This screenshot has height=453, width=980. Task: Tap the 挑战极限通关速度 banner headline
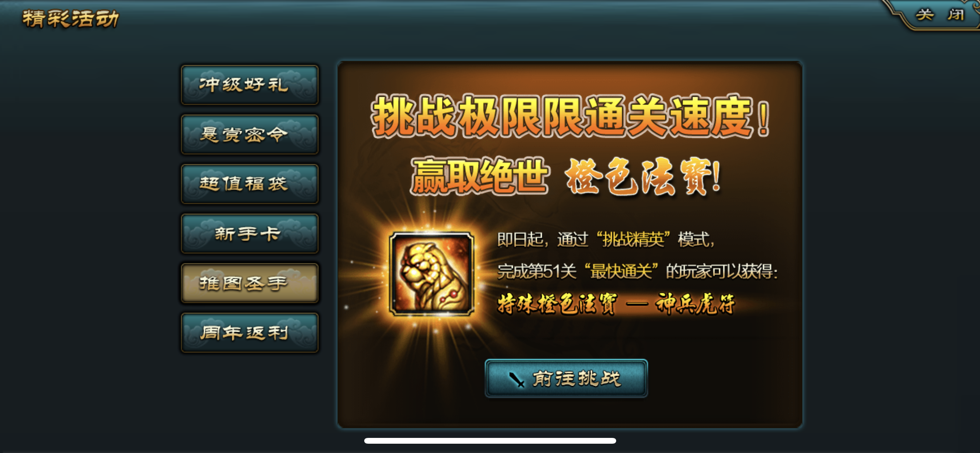[x=571, y=117]
